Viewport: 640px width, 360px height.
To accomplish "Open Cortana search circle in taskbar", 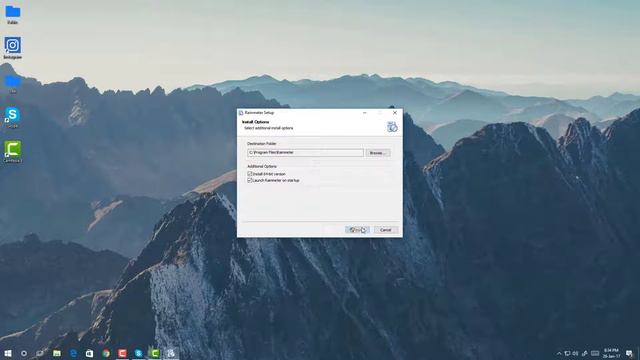I will [x=24, y=353].
